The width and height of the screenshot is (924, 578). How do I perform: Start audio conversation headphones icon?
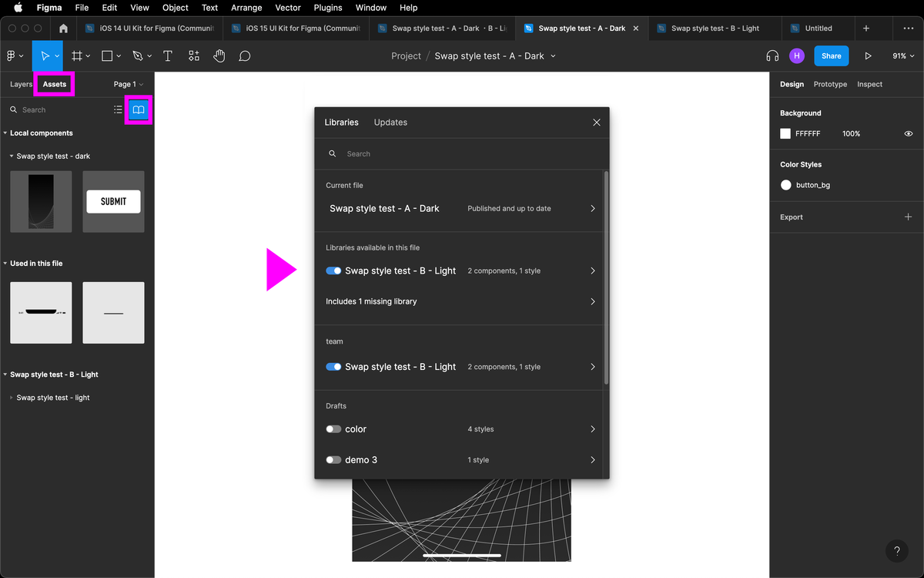[x=772, y=56]
